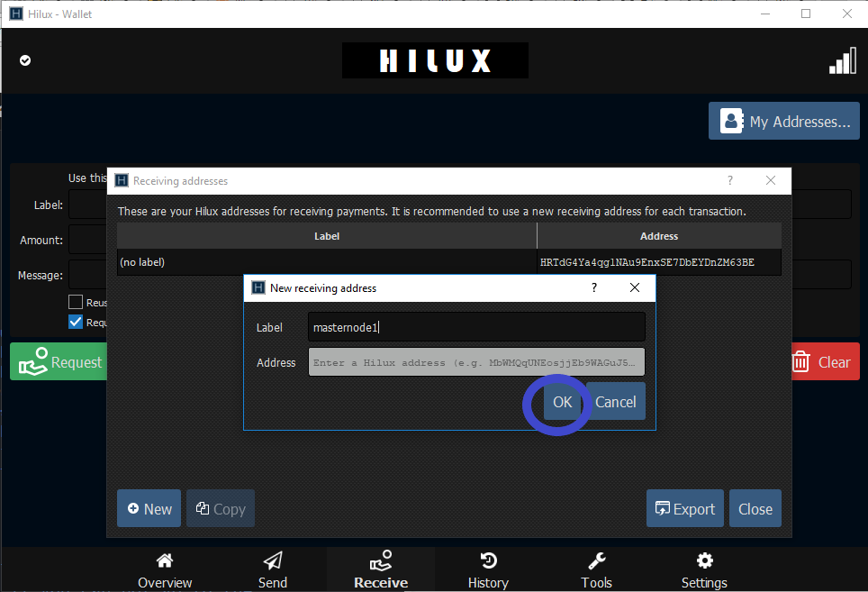Screen dimensions: 868x592
Task: Click the New address button
Action: (x=149, y=508)
